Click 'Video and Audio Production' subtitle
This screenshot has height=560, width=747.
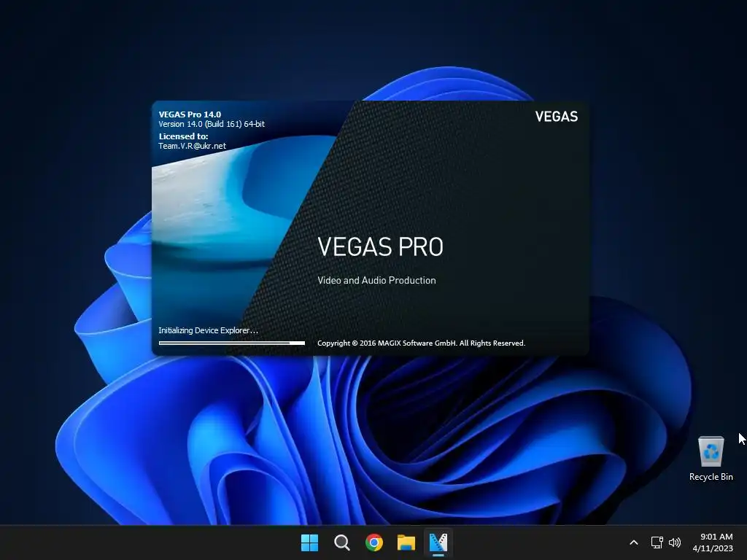[376, 281]
